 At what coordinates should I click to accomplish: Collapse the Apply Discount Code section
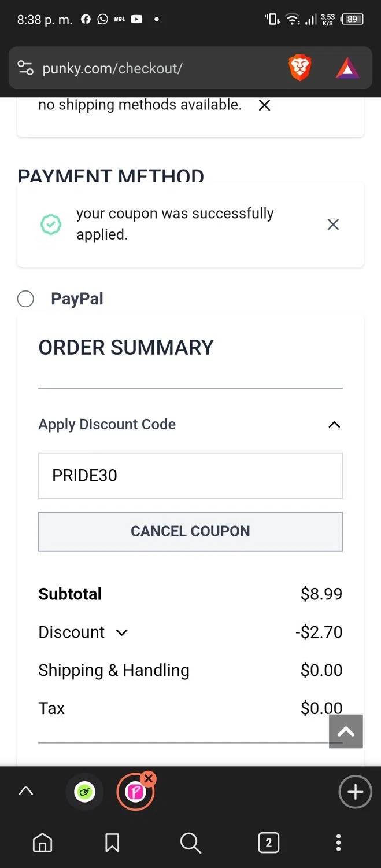[x=334, y=424]
